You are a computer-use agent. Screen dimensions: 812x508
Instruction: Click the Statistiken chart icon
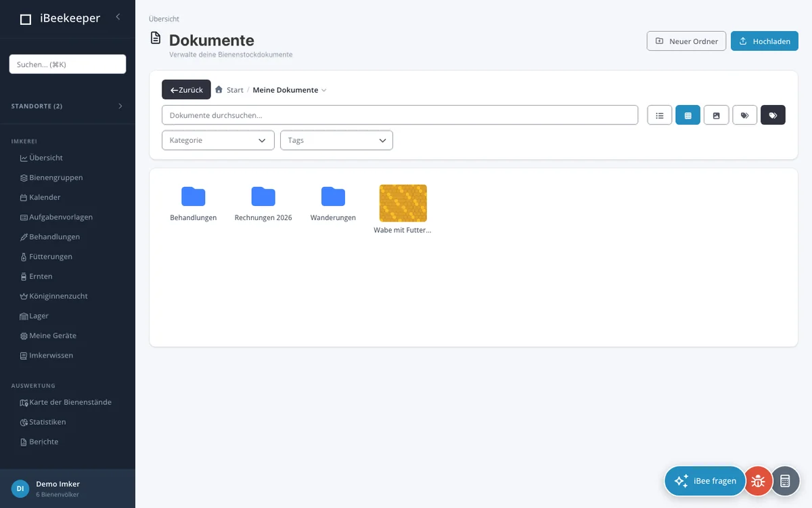pyautogui.click(x=24, y=423)
